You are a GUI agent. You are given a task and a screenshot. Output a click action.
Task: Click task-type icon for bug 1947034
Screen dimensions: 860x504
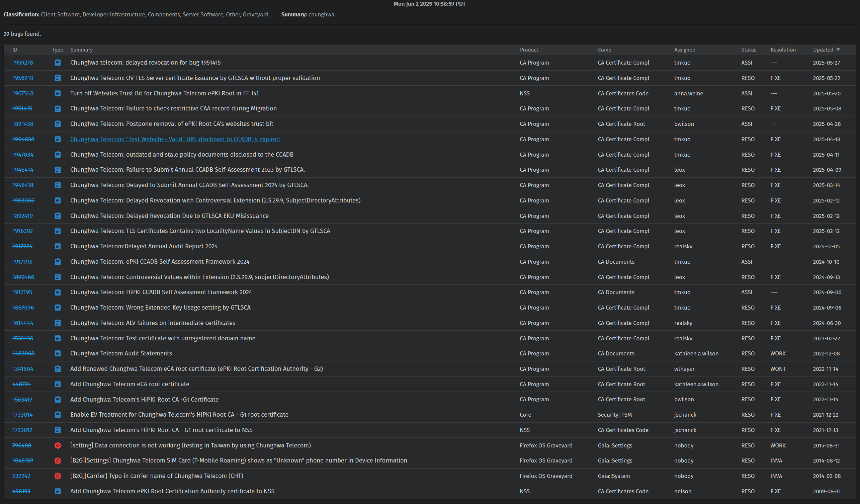[58, 155]
